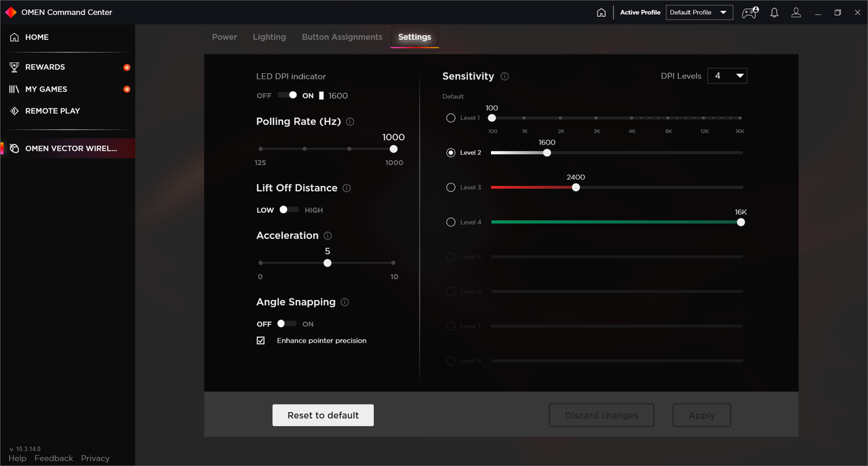Select Level 1 as default DPI
Viewport: 868px width, 466px height.
pyautogui.click(x=451, y=118)
